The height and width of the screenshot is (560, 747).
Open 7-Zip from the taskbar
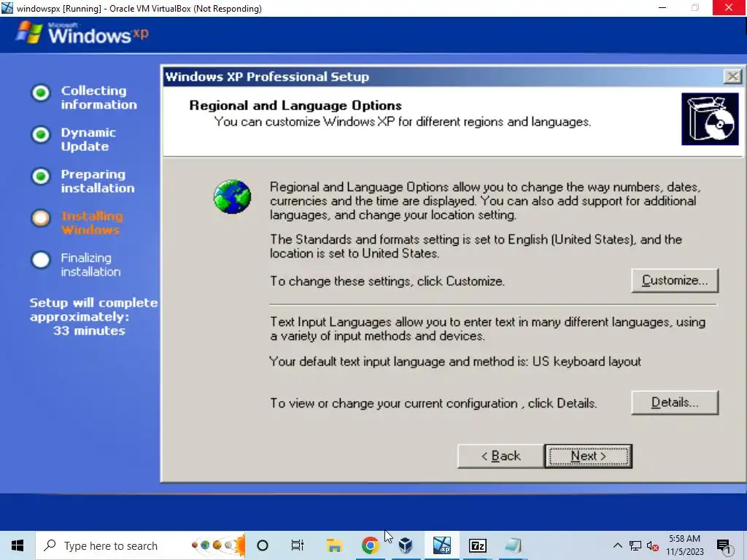pyautogui.click(x=477, y=545)
